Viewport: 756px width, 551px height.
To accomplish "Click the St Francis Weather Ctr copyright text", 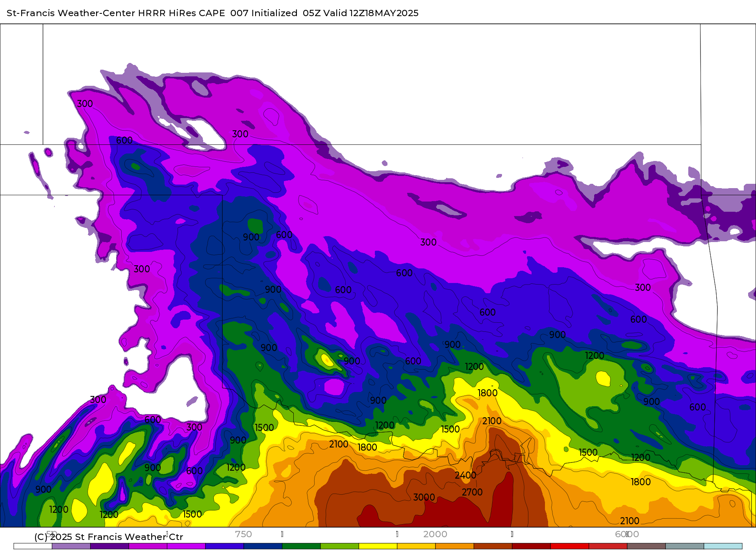I will point(109,537).
